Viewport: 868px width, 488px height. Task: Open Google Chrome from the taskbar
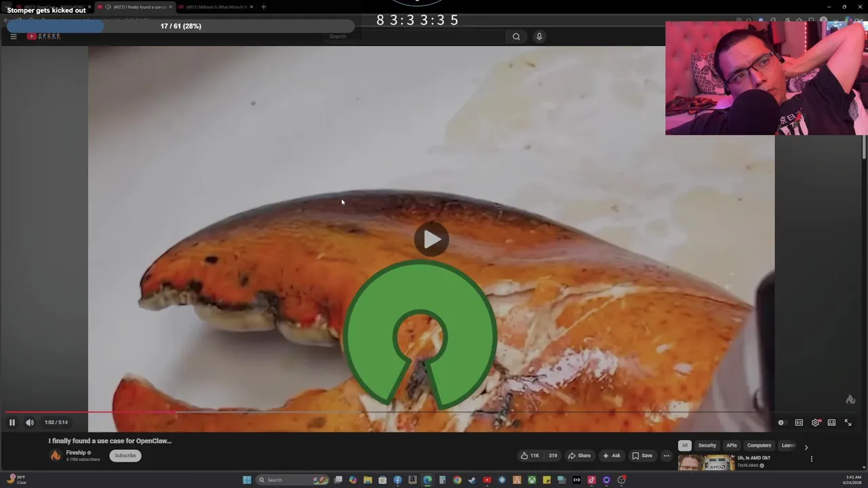tap(457, 480)
